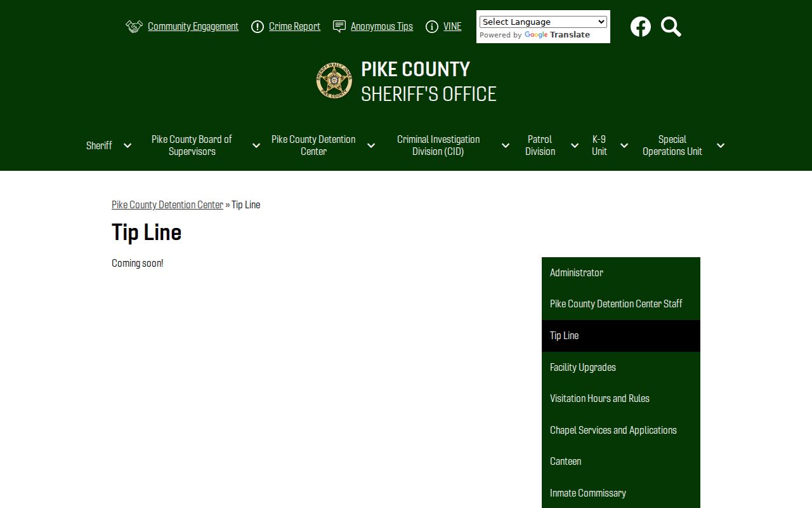812x508 pixels.
Task: Open Canteen in the sidebar
Action: tap(621, 462)
